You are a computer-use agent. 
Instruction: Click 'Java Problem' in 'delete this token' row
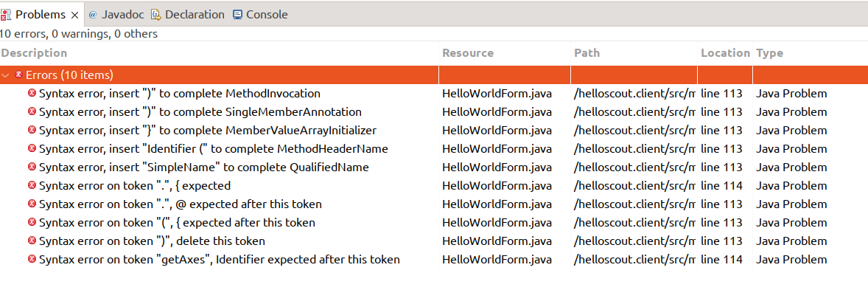click(x=791, y=241)
